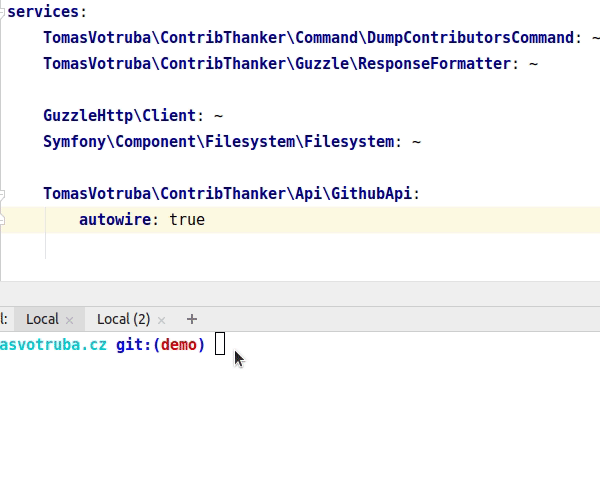Click the Guzzle\ResponseFormatter service line
The image size is (600, 500).
[291, 64]
